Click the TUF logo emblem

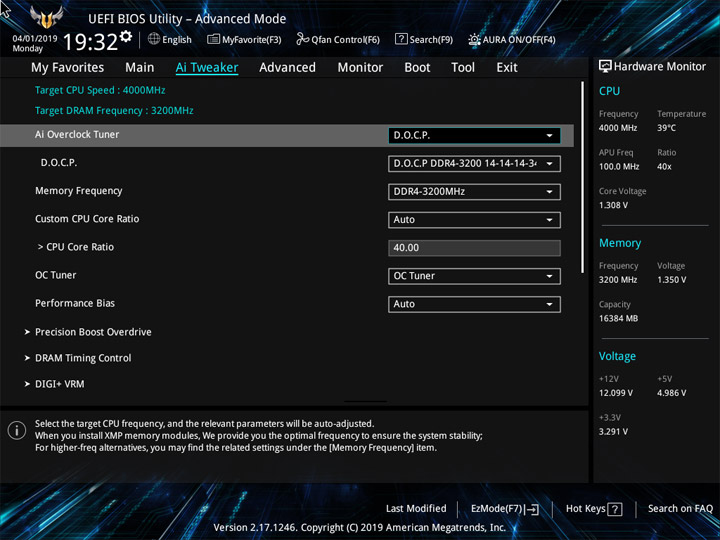point(46,17)
